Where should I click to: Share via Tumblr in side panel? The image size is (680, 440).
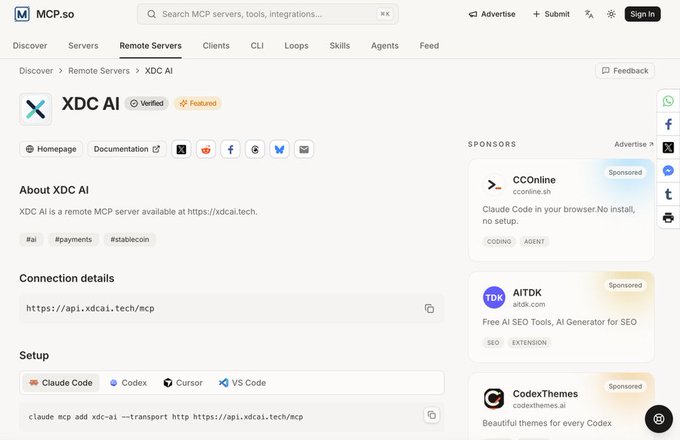(x=668, y=194)
